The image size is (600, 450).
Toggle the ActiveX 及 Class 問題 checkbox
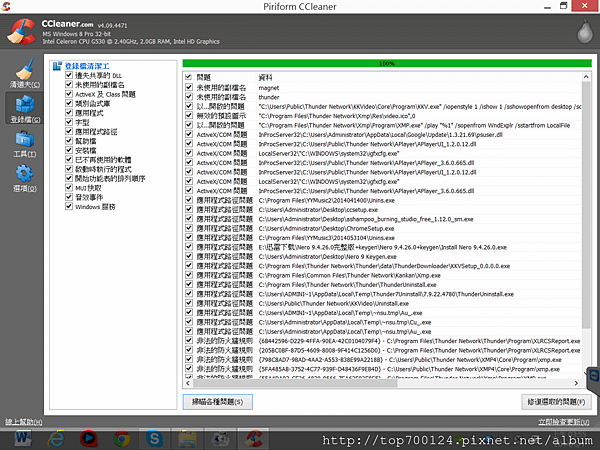click(69, 94)
